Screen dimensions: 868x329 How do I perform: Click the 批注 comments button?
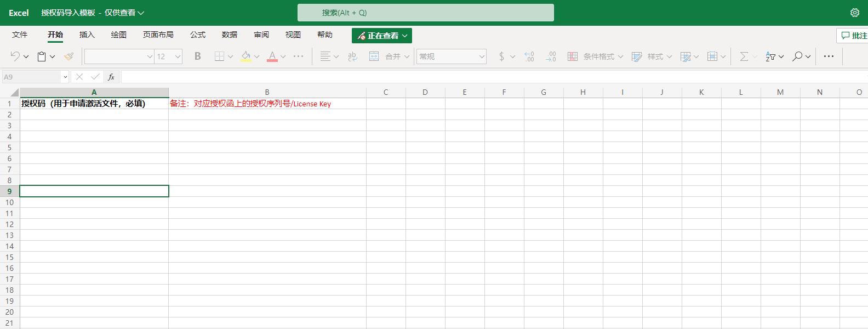(854, 36)
